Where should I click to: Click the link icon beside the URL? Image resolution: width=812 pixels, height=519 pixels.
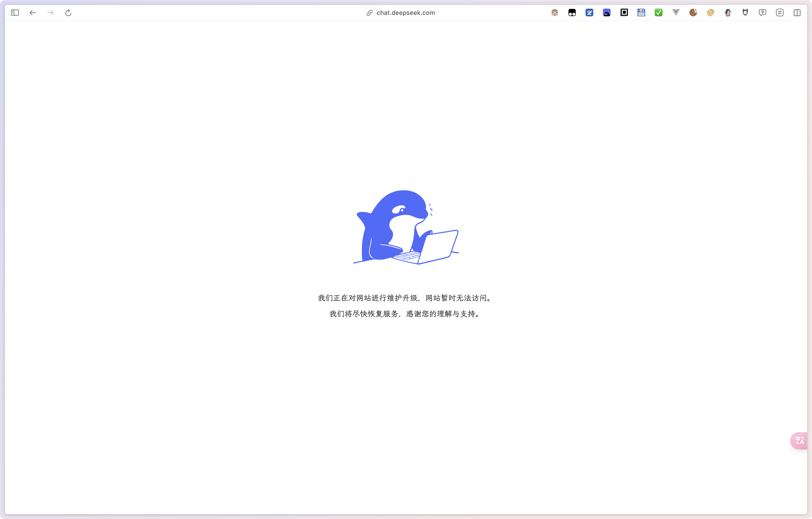pos(369,13)
